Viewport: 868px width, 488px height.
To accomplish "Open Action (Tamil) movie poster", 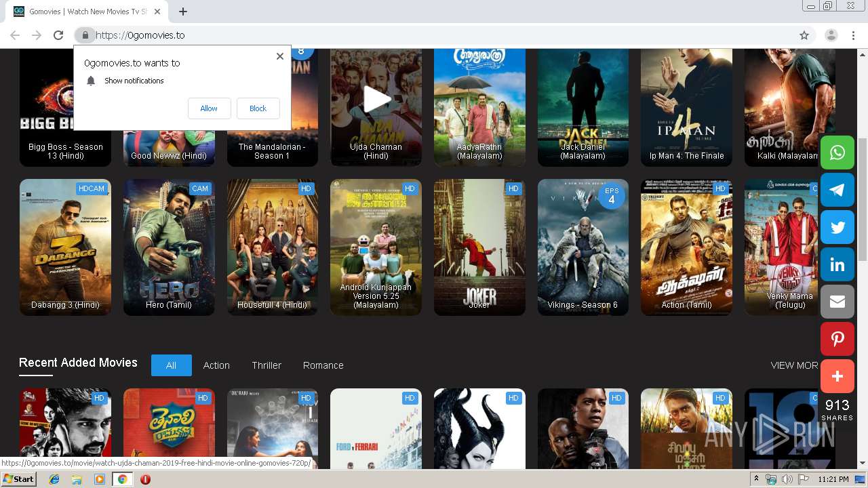I will point(686,247).
